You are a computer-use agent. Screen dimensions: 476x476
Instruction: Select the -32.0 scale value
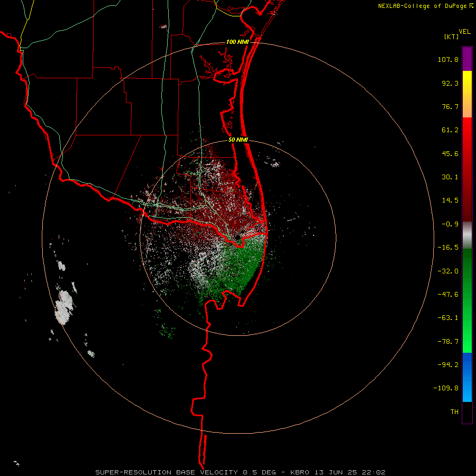point(448,271)
